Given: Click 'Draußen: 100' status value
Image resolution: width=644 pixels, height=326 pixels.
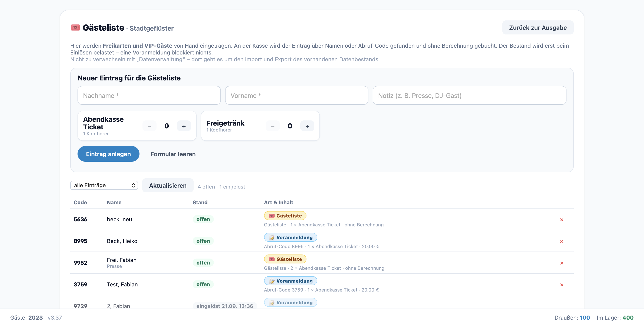Looking at the screenshot, I should coord(572,318).
